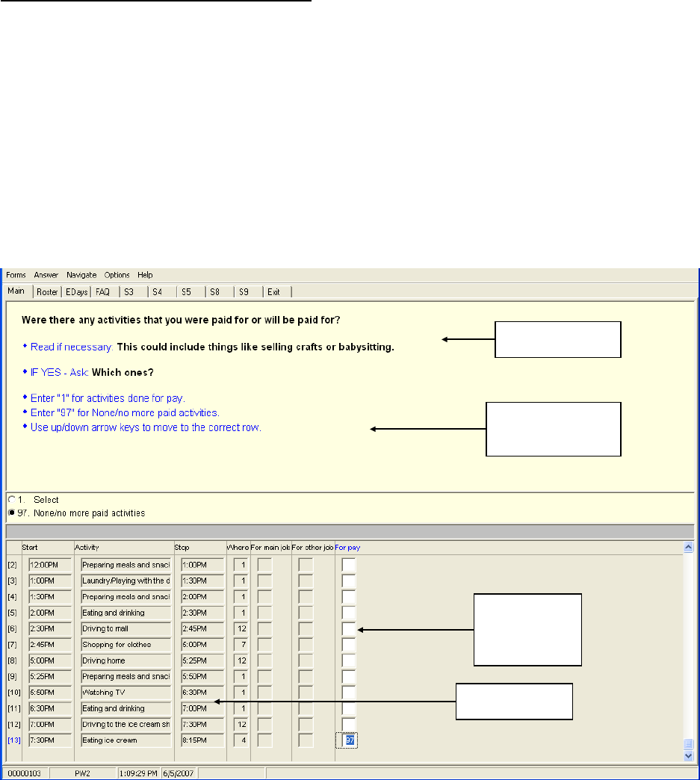Click scrollbar down arrow in activity grid

(689, 755)
